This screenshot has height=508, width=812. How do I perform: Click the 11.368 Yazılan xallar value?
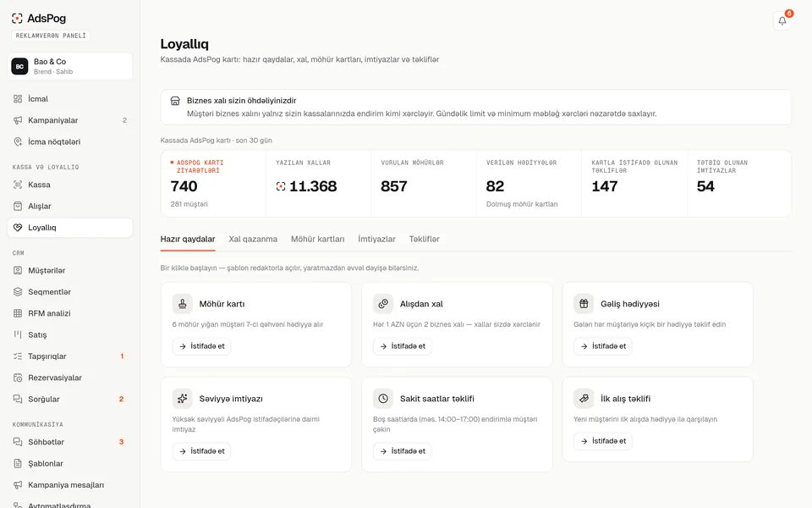(x=313, y=186)
